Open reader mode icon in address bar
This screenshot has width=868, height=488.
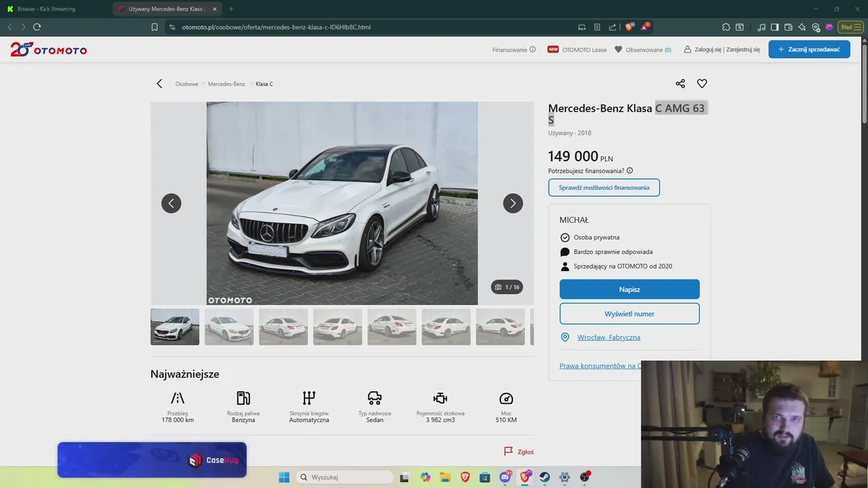pyautogui.click(x=597, y=27)
